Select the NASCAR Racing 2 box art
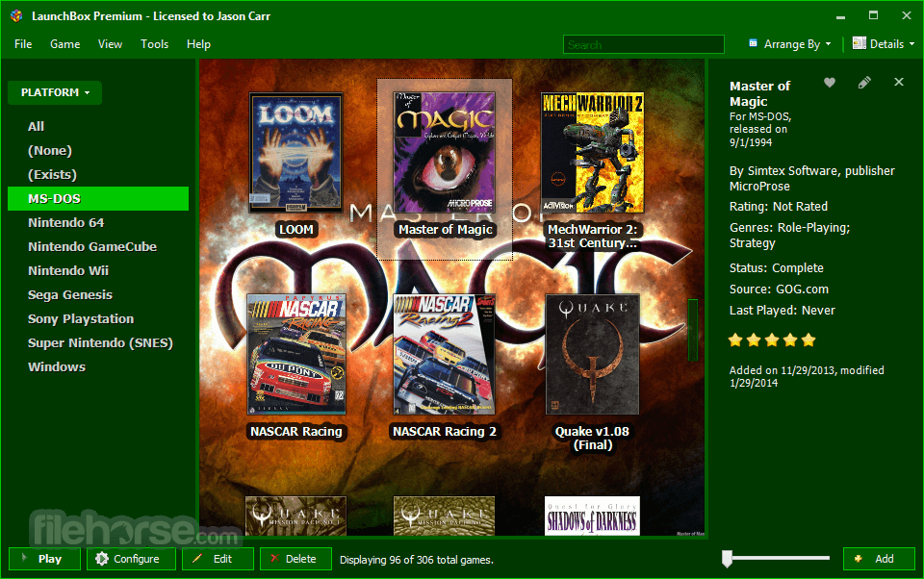Image resolution: width=924 pixels, height=579 pixels. click(445, 355)
